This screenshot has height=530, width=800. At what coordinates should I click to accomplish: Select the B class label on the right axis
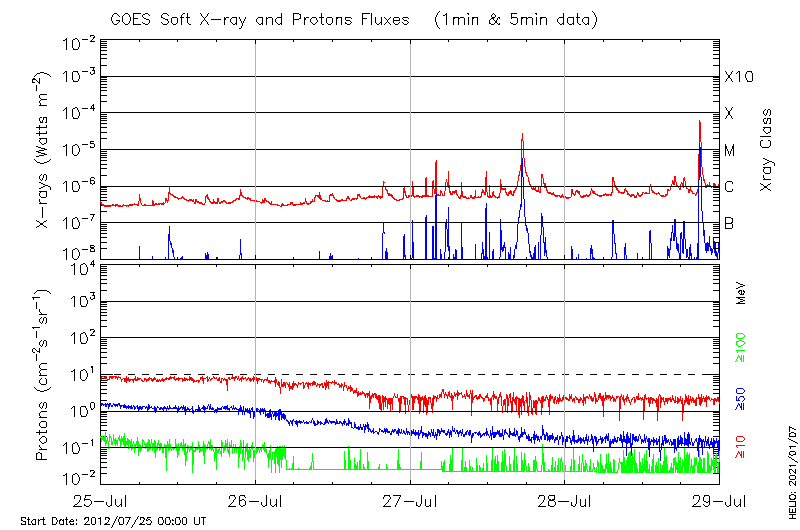[x=730, y=223]
